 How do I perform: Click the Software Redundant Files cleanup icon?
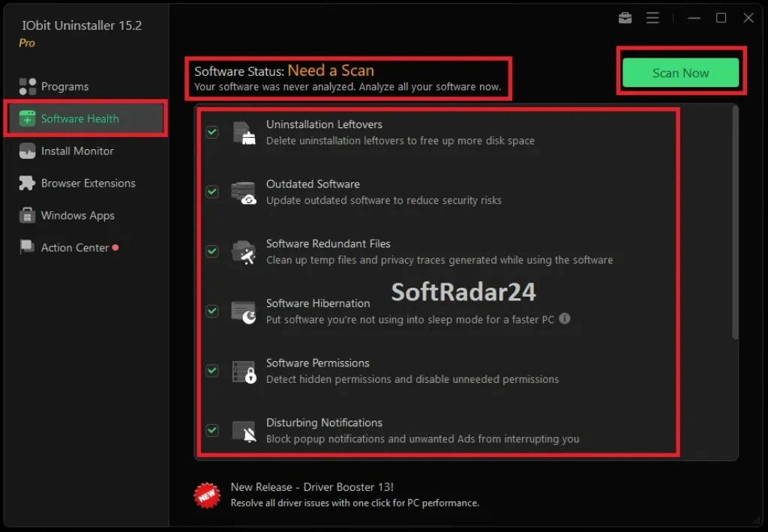(x=244, y=252)
